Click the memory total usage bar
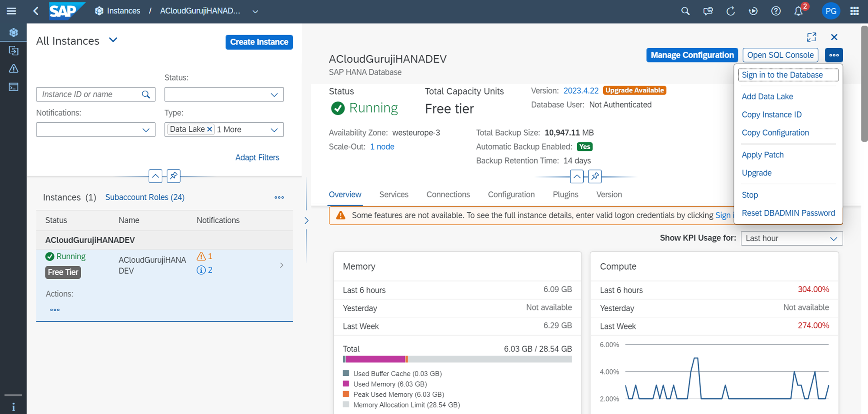Viewport: 868px width, 414px height. pyautogui.click(x=457, y=359)
